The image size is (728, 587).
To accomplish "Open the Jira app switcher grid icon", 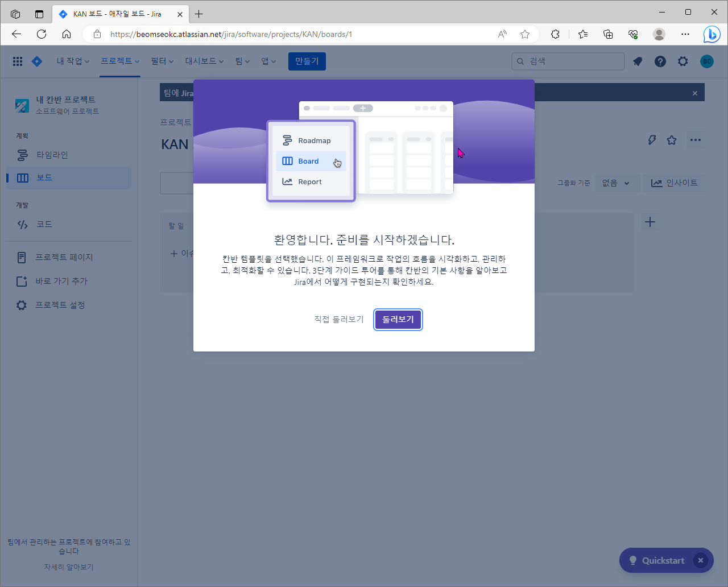I will click(x=18, y=61).
